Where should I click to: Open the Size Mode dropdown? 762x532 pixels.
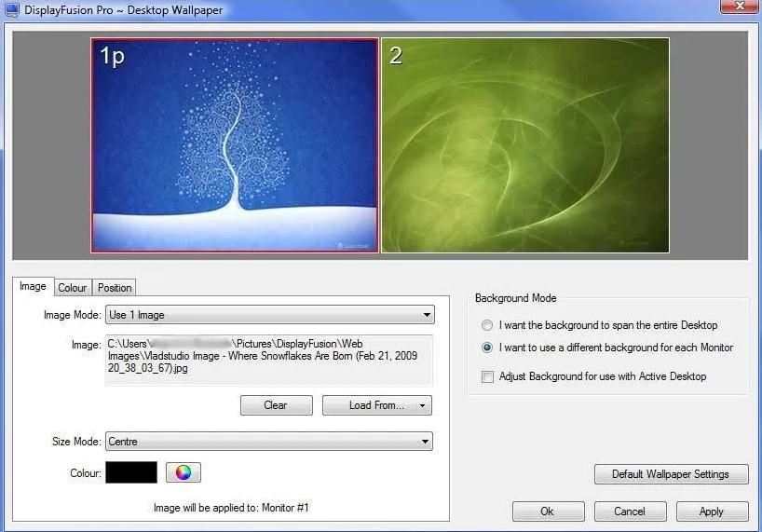pos(268,441)
